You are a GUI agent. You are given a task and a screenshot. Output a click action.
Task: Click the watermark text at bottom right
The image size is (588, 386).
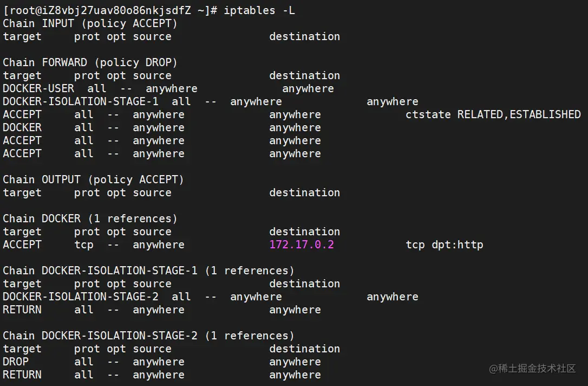(x=532, y=368)
